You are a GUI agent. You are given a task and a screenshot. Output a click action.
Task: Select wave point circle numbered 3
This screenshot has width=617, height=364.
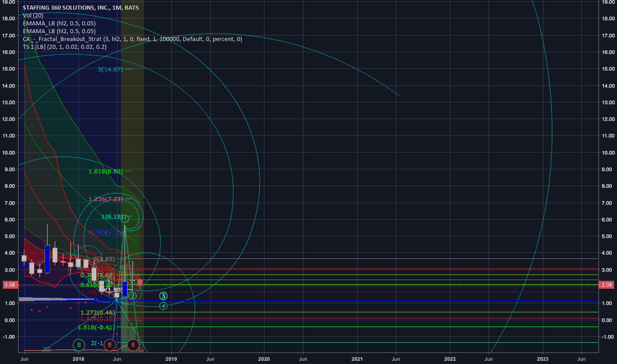click(x=164, y=296)
